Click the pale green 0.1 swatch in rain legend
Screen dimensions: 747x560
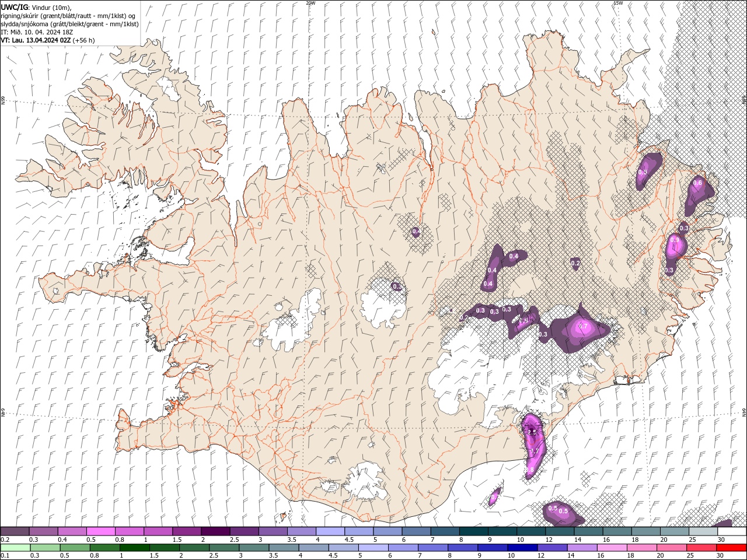15,548
